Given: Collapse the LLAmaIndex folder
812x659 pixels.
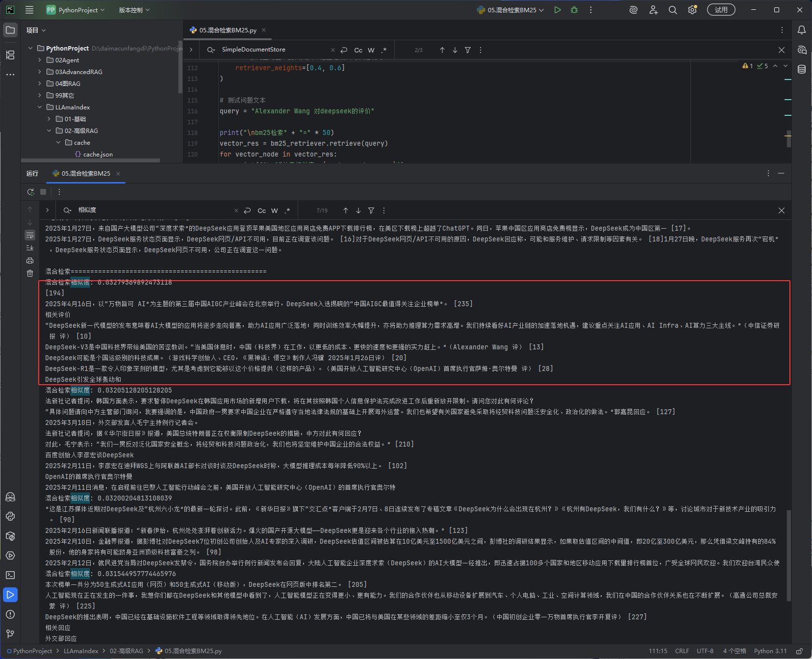Looking at the screenshot, I should (40, 107).
